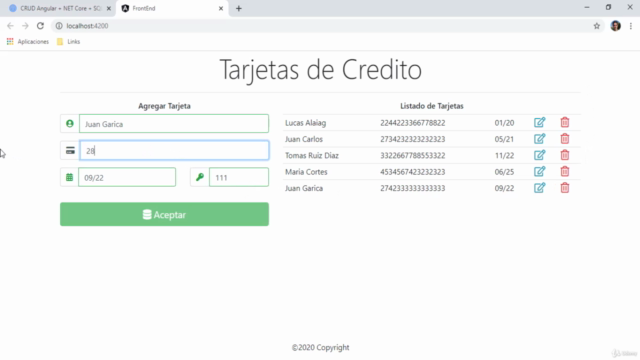Click the credit card icon beside number field
The width and height of the screenshot is (640, 360).
pos(70,151)
